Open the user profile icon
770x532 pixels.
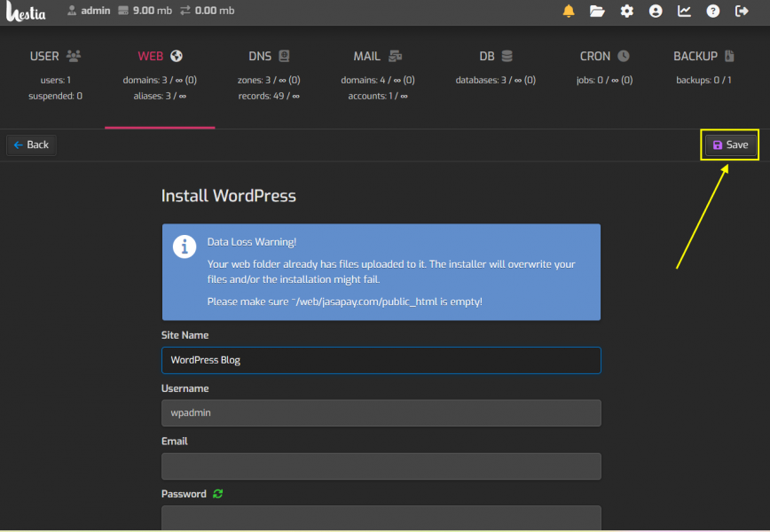point(656,11)
